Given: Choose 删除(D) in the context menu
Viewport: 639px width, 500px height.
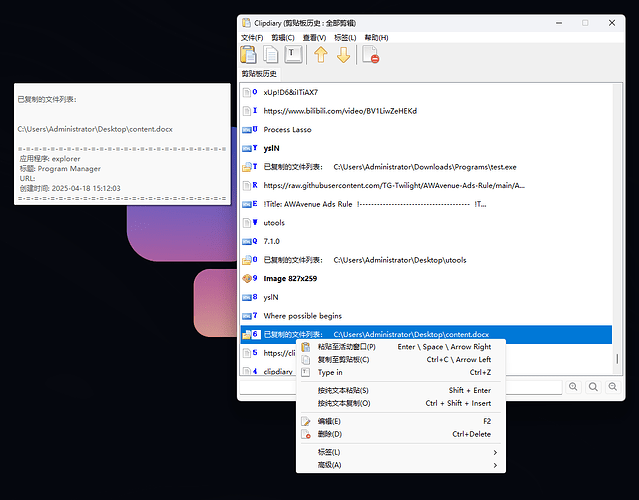Looking at the screenshot, I should point(401,434).
